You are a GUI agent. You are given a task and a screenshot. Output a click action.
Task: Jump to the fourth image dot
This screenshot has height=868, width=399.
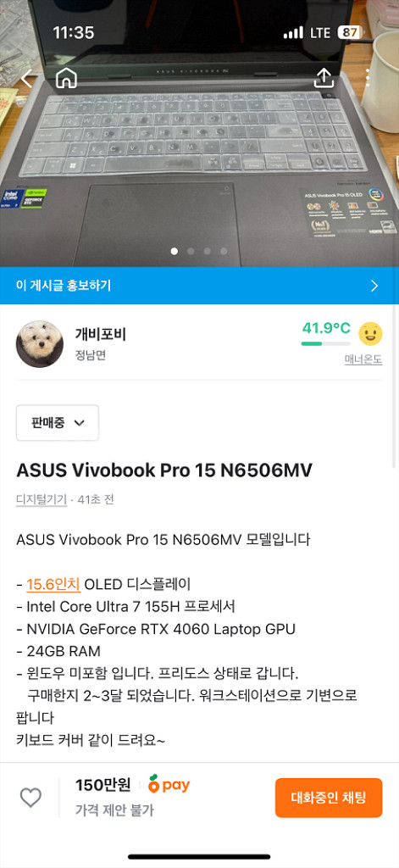point(224,251)
